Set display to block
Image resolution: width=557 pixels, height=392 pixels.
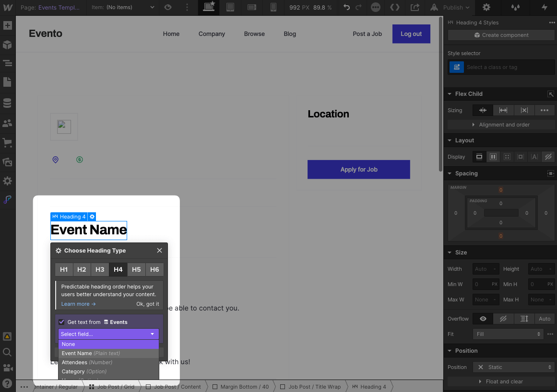[479, 156]
